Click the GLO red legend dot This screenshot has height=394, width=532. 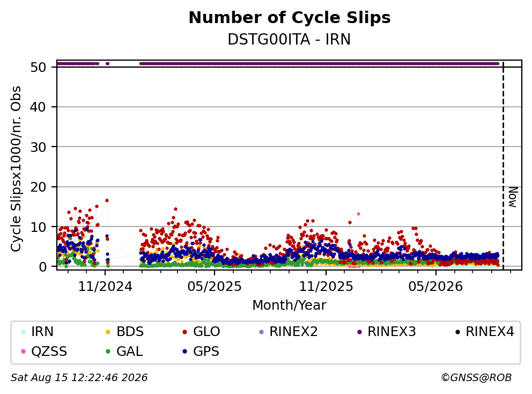(185, 332)
